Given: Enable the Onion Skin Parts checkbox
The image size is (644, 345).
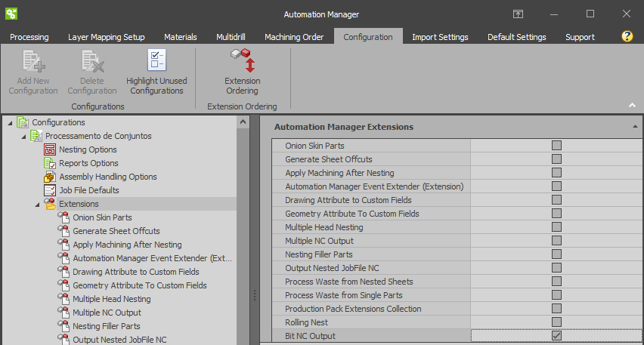Looking at the screenshot, I should (556, 146).
